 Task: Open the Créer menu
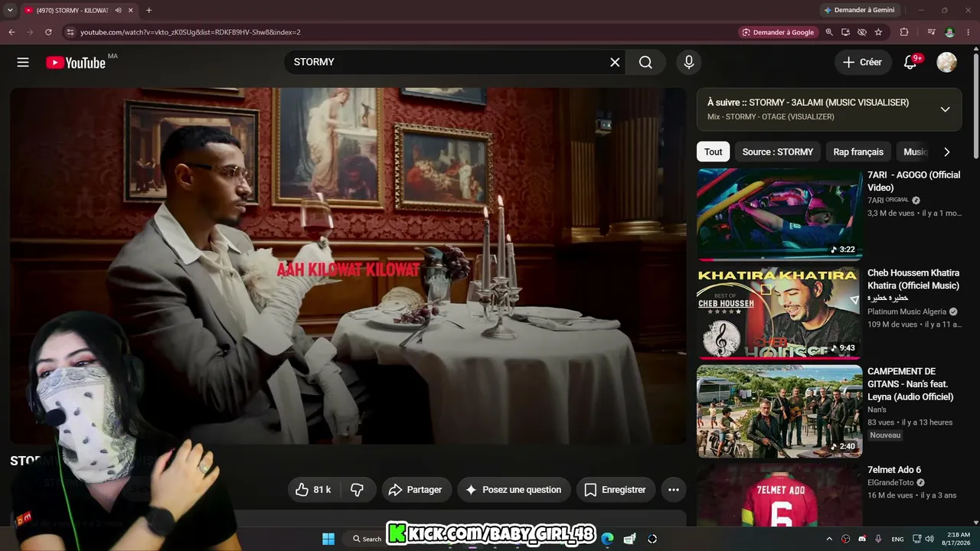pos(863,62)
